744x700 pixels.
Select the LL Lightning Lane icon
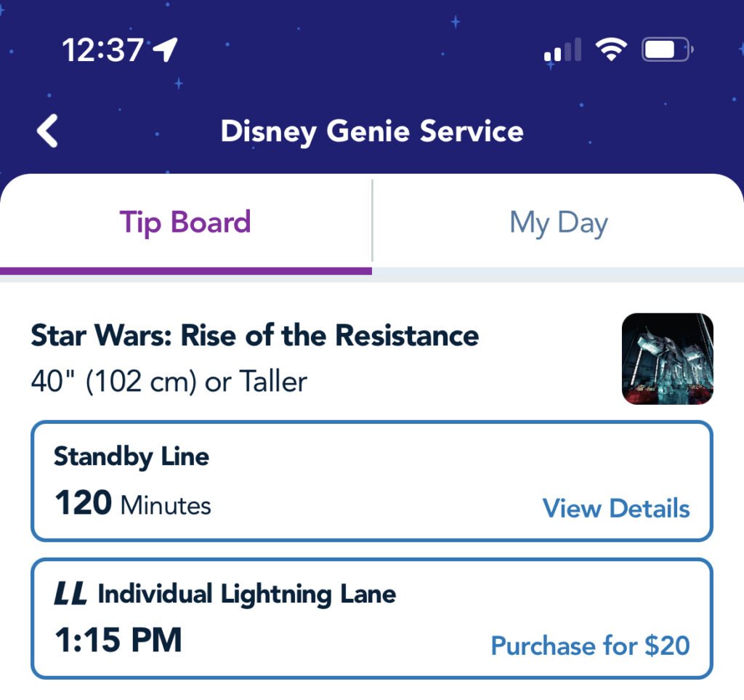(70, 593)
